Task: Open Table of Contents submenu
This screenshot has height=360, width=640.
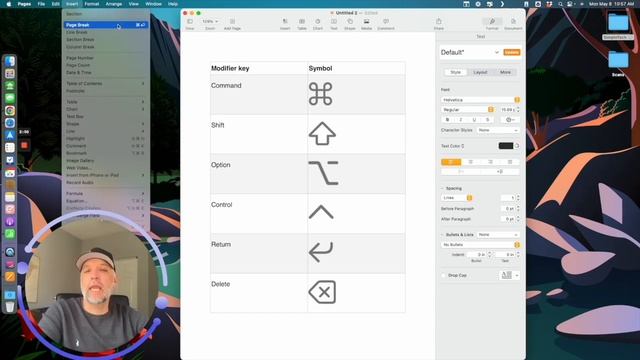Action: click(106, 83)
